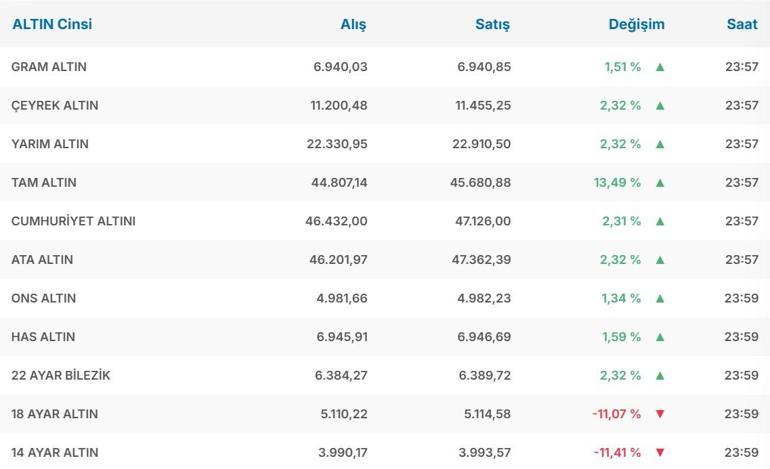Click the 47.126,00 selling price cell
This screenshot has width=770, height=469.
point(482,221)
